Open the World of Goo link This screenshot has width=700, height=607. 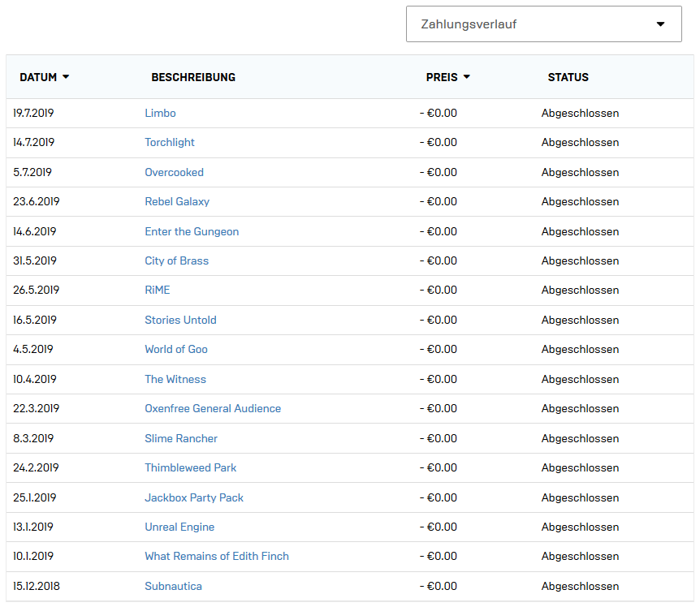[x=176, y=350]
